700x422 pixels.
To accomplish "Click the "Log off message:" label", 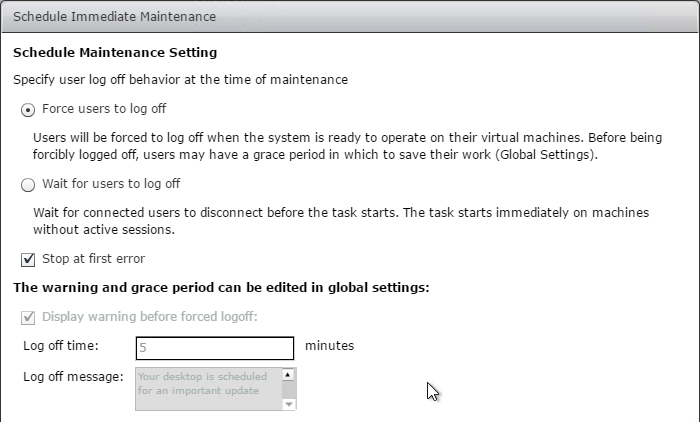I will [x=73, y=377].
